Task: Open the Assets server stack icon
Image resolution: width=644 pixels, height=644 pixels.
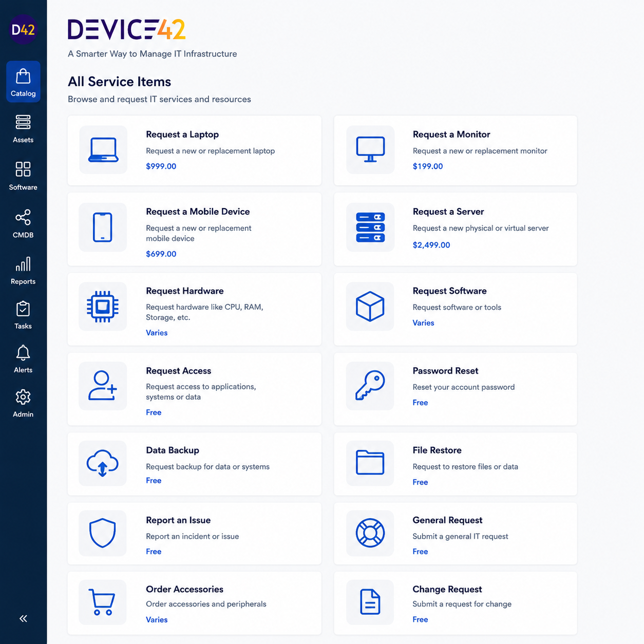Action: (x=23, y=122)
